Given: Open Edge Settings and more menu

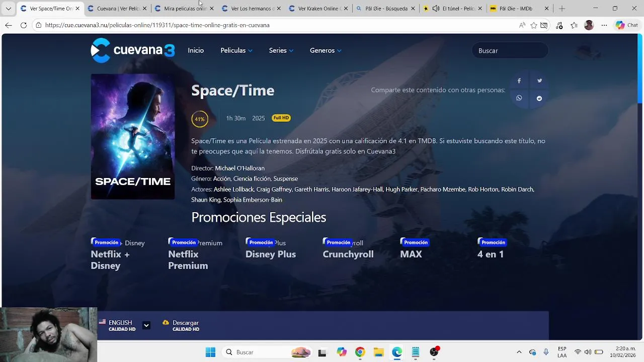Looking at the screenshot, I should (604, 25).
